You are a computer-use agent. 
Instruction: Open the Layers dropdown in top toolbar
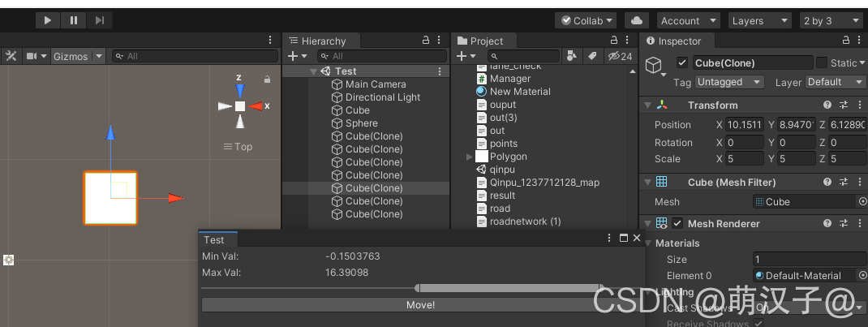click(x=759, y=20)
